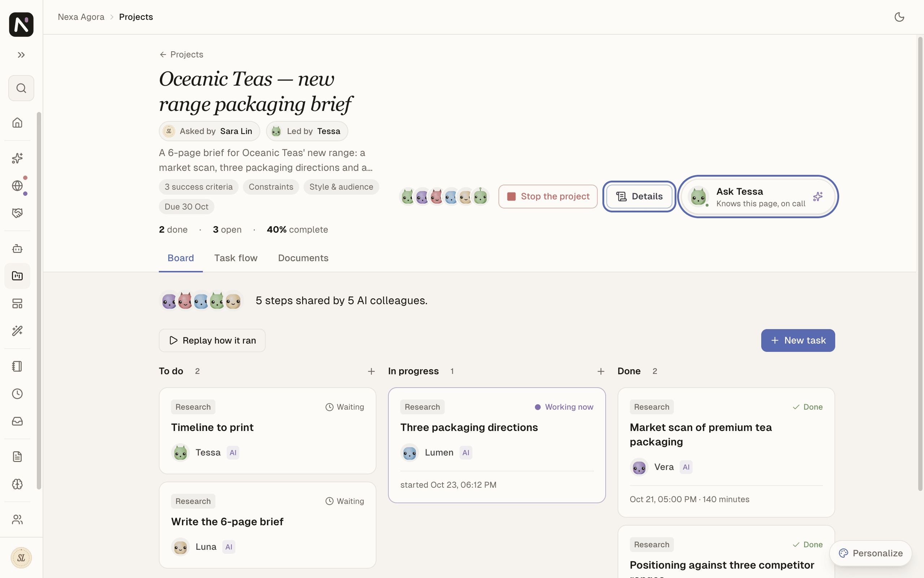Add a task to the To do column
Image resolution: width=924 pixels, height=578 pixels.
coord(371,372)
